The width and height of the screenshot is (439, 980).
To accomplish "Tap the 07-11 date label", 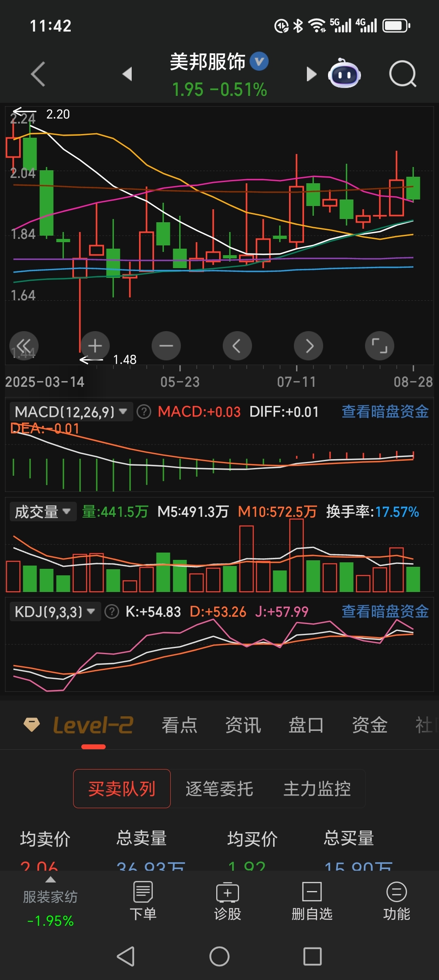I will (297, 382).
